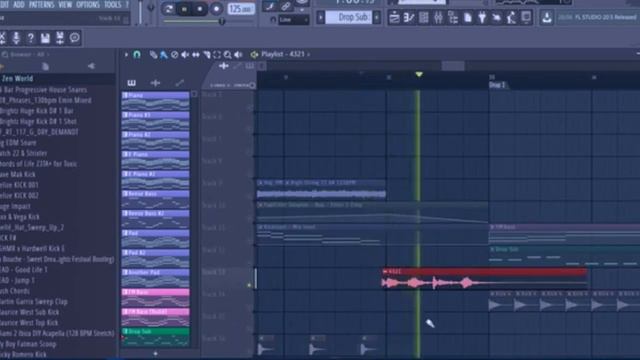This screenshot has height=360, width=640.
Task: Select the Another Pad pattern in picker
Action: point(156,278)
